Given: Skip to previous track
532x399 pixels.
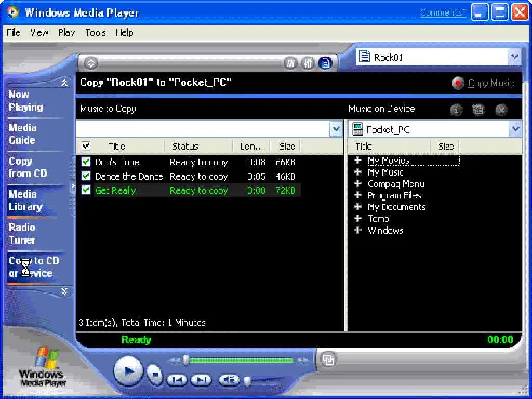Looking at the screenshot, I should pos(177,380).
